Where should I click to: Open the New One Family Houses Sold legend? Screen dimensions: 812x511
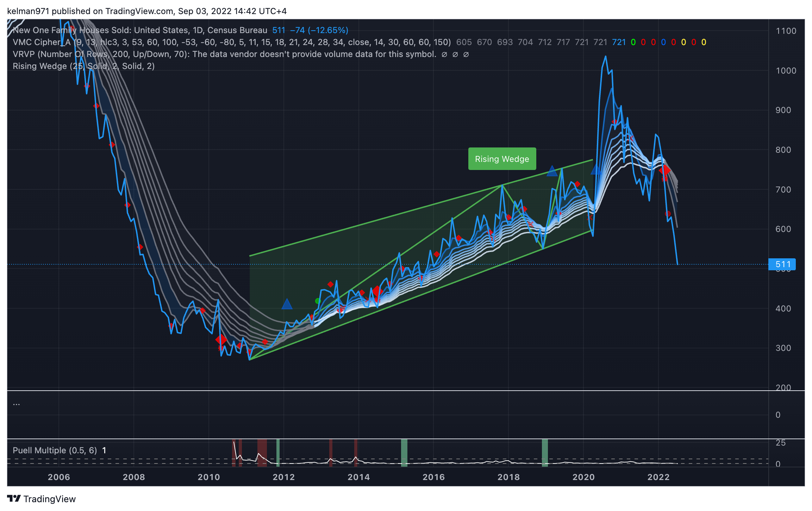pos(140,30)
